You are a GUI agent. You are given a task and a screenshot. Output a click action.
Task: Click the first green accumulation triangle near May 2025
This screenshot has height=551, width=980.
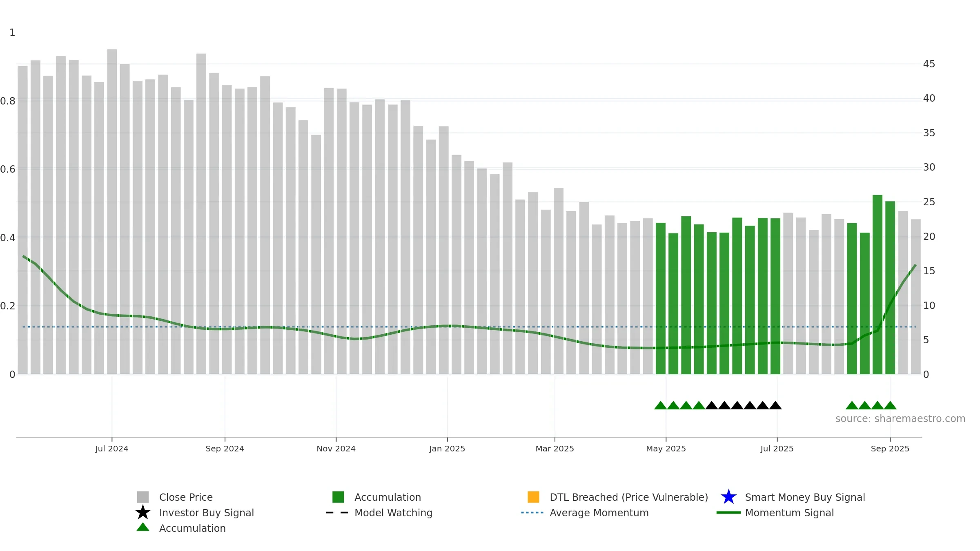[x=660, y=405]
